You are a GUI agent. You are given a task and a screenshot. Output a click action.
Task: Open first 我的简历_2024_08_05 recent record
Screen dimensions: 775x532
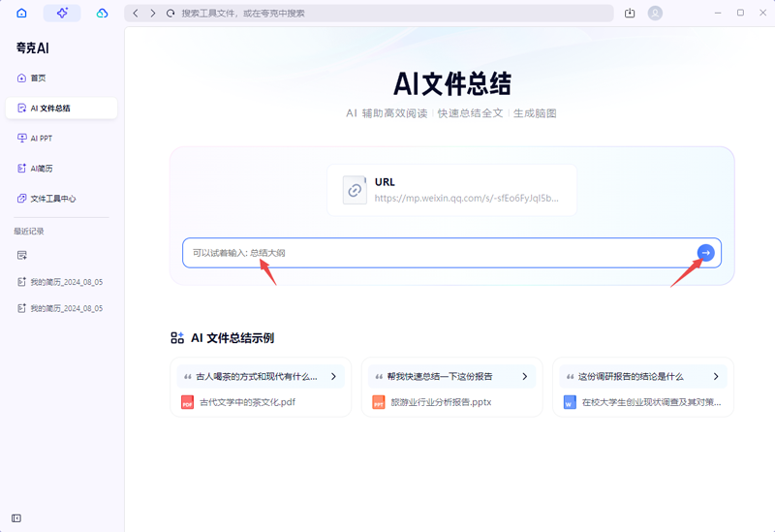61,282
